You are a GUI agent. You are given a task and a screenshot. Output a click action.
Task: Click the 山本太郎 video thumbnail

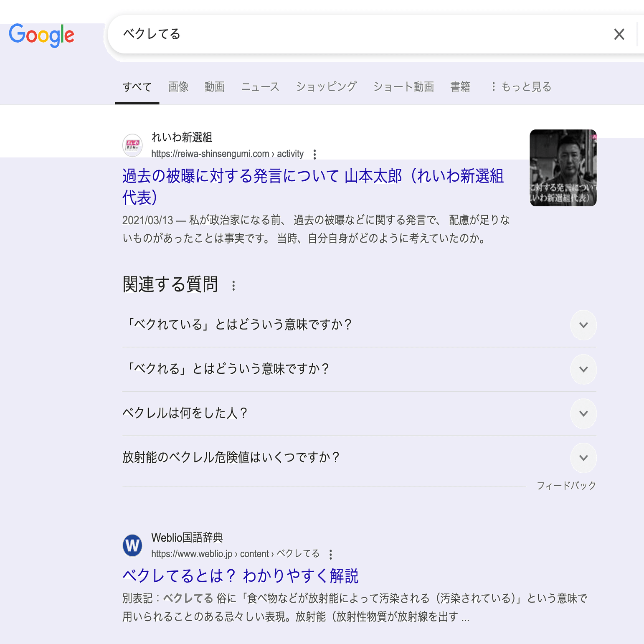563,168
